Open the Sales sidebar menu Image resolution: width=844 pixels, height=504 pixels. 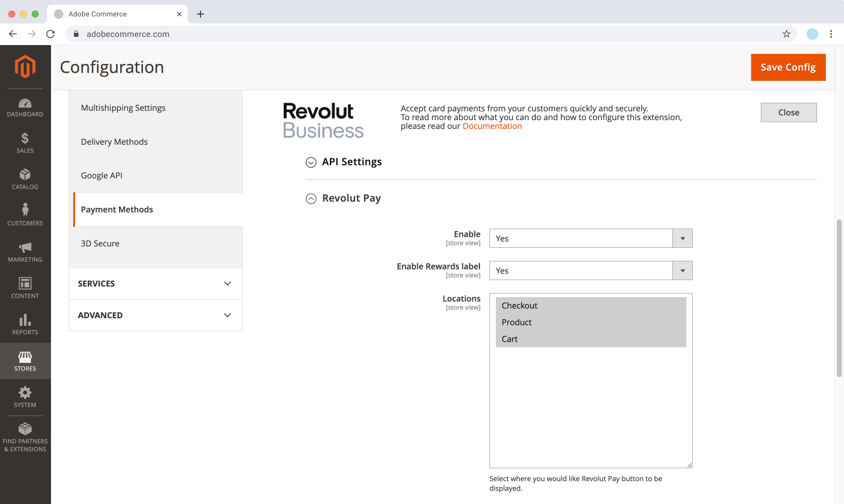coord(25,143)
